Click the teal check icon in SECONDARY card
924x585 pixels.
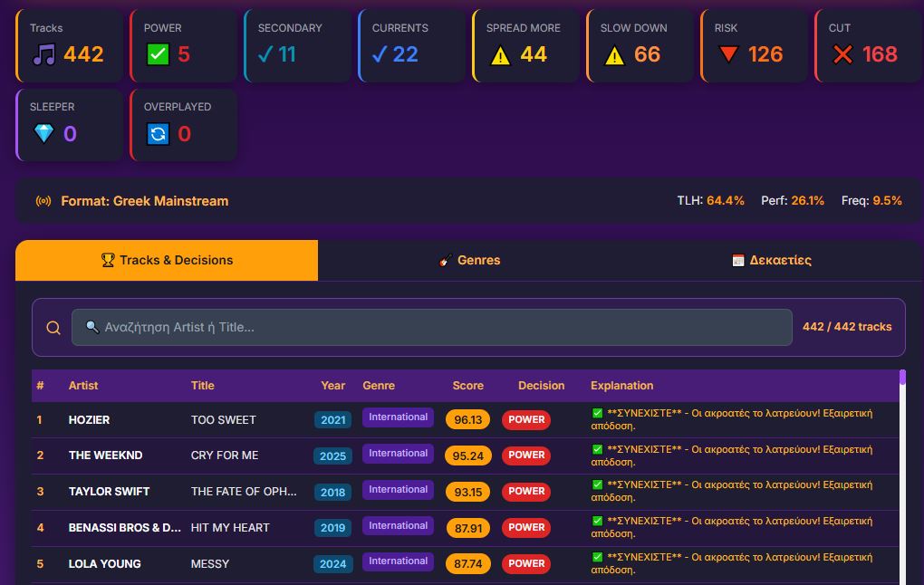pyautogui.click(x=265, y=54)
